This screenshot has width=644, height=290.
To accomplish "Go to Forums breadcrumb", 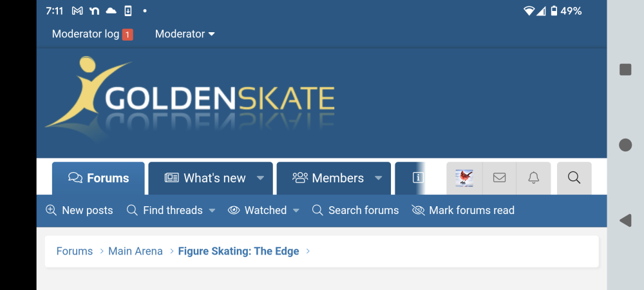I will point(74,251).
